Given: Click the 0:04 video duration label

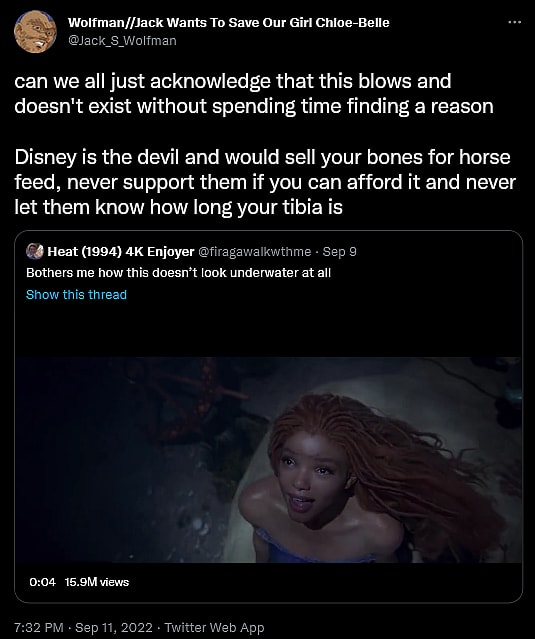Looking at the screenshot, I should [42, 582].
